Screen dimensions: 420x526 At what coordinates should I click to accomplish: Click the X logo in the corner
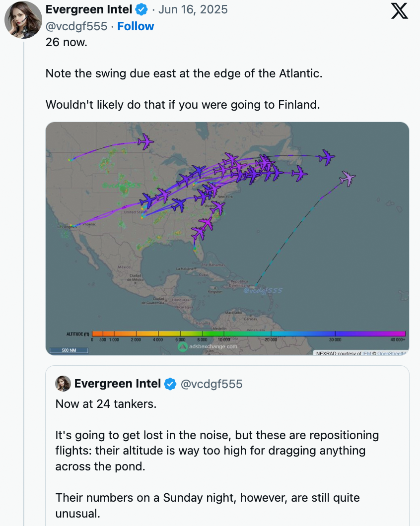(x=399, y=11)
